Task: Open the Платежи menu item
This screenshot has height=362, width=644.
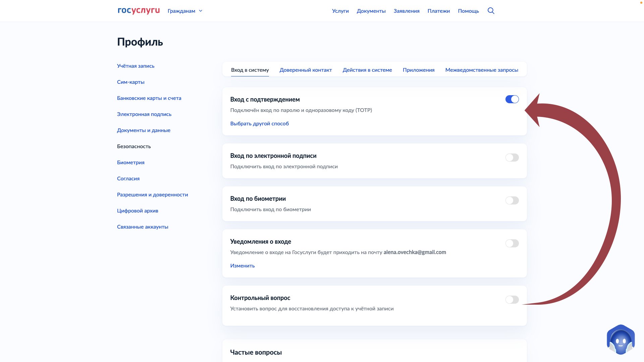Action: coord(438,11)
